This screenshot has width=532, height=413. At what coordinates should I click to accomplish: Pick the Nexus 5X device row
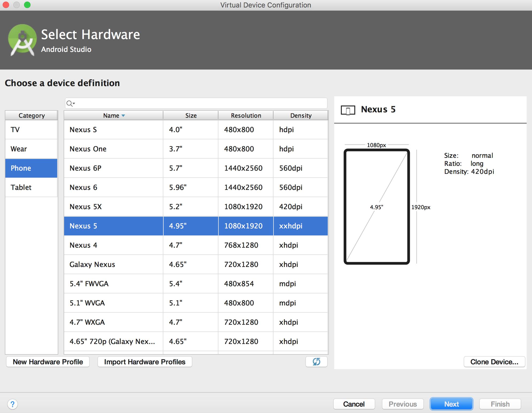pos(196,206)
